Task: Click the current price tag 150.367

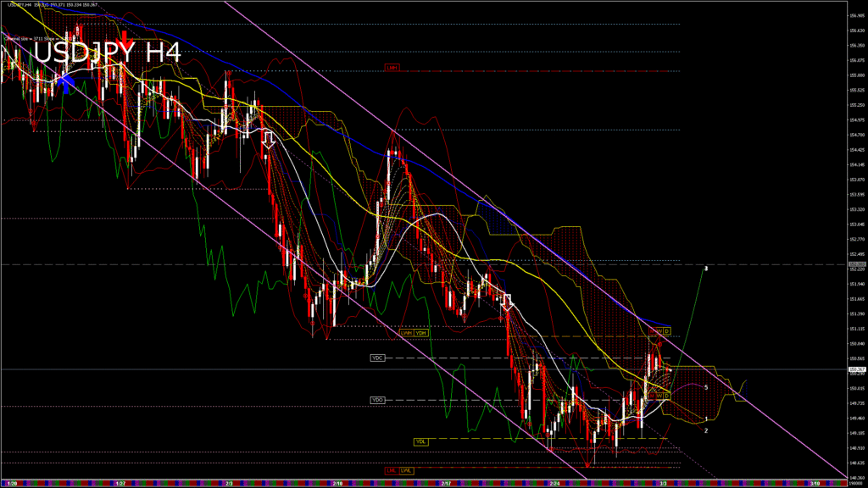Action: [857, 369]
